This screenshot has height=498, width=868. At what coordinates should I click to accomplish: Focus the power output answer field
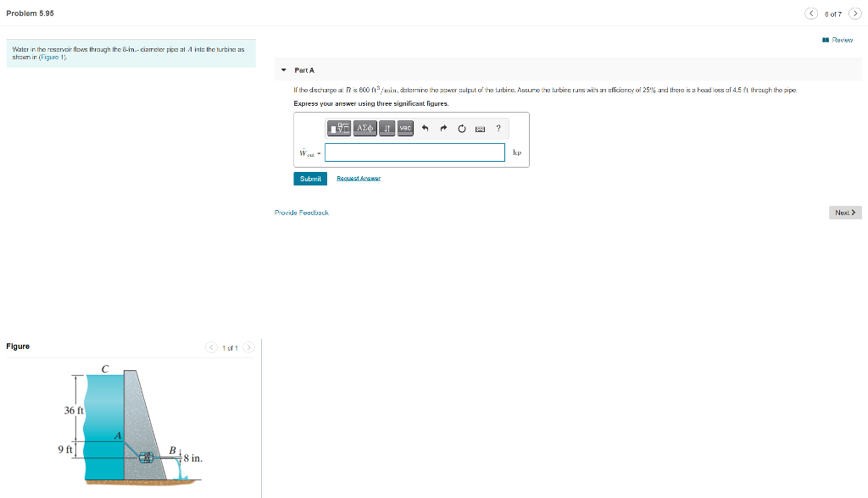click(x=415, y=152)
